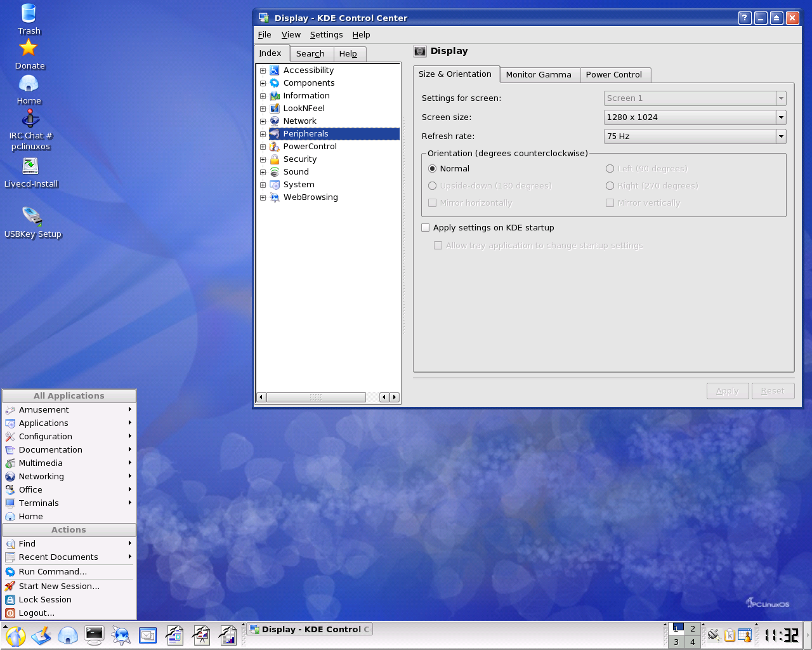Toggle Allow tray application startup settings checkbox
Image resolution: width=812 pixels, height=650 pixels.
pos(438,246)
